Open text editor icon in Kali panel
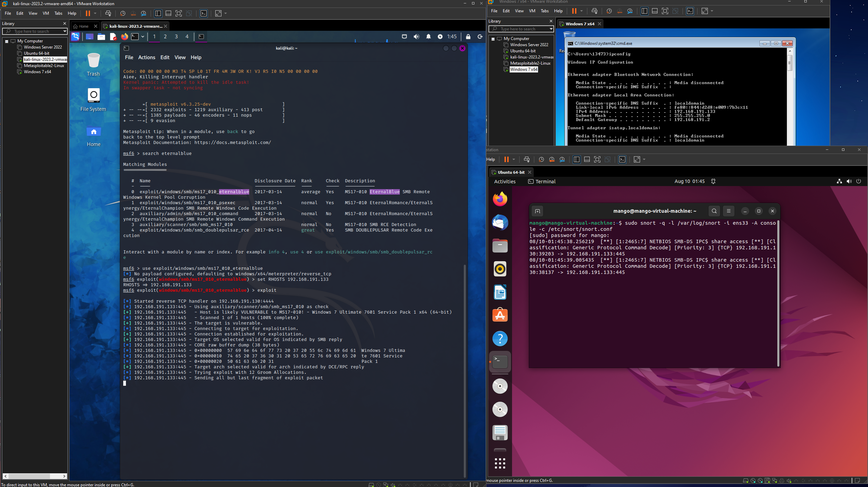The image size is (868, 487). pos(113,37)
